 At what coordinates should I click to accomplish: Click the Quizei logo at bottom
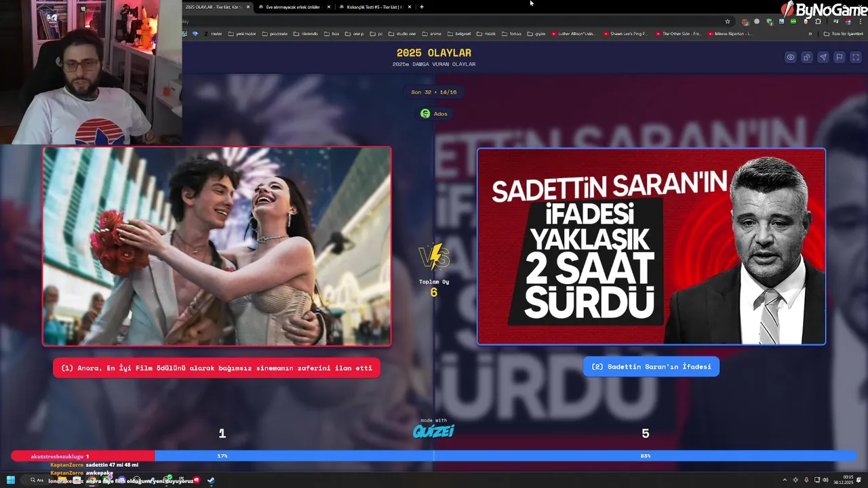(x=434, y=431)
